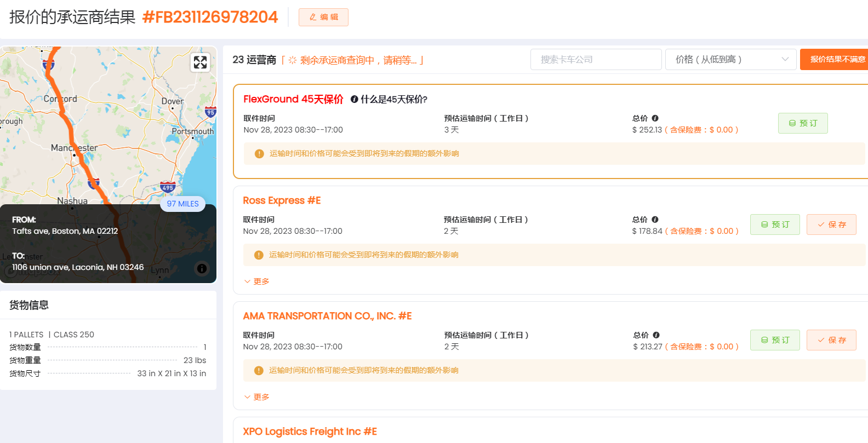The height and width of the screenshot is (443, 868).
Task: Click the 总价 info icon for Ross Express
Action: pyautogui.click(x=655, y=220)
